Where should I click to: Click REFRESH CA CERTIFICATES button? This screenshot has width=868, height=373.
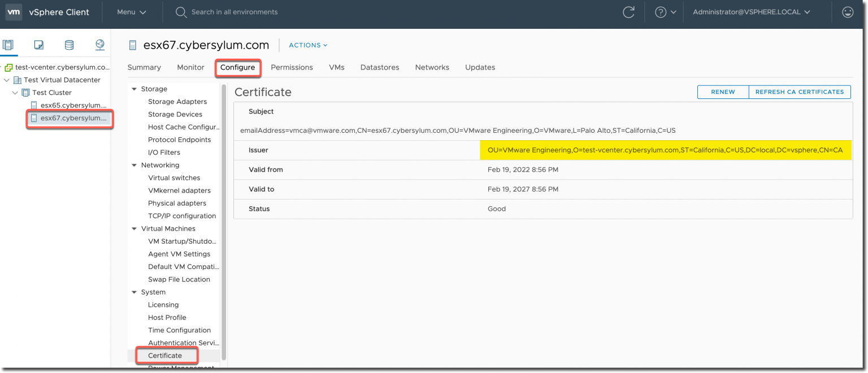pyautogui.click(x=800, y=92)
